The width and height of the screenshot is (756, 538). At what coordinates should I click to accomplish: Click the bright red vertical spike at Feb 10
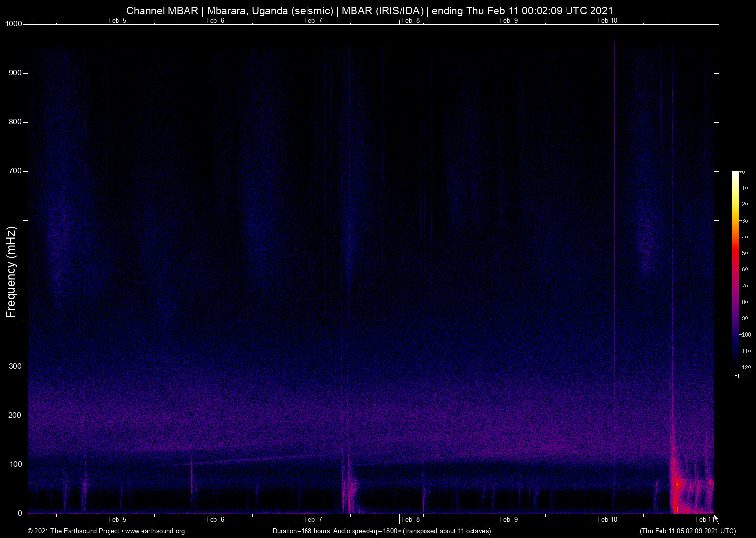614,245
